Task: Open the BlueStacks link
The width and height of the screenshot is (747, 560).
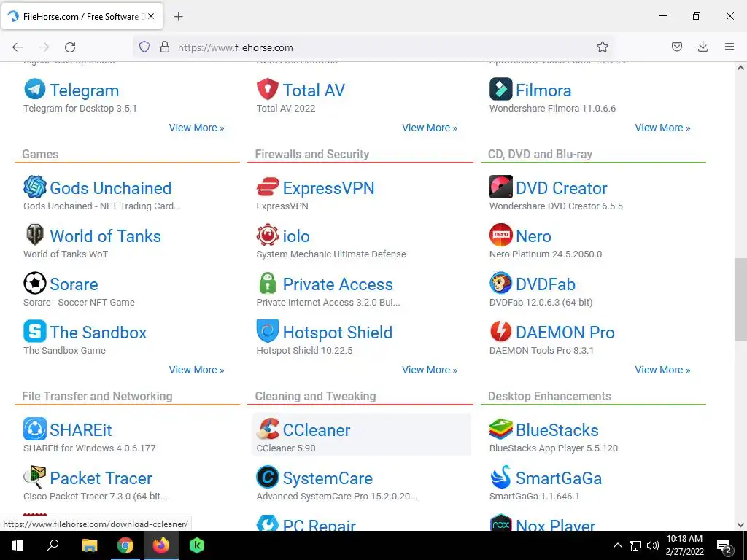Action: point(557,430)
